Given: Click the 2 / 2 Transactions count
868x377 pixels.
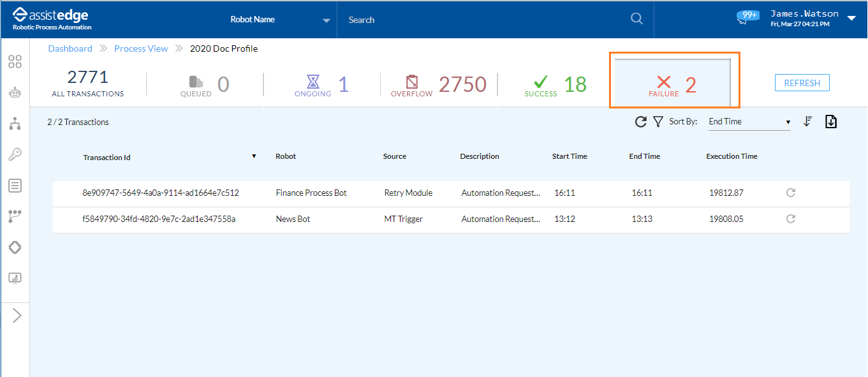Looking at the screenshot, I should tap(78, 122).
